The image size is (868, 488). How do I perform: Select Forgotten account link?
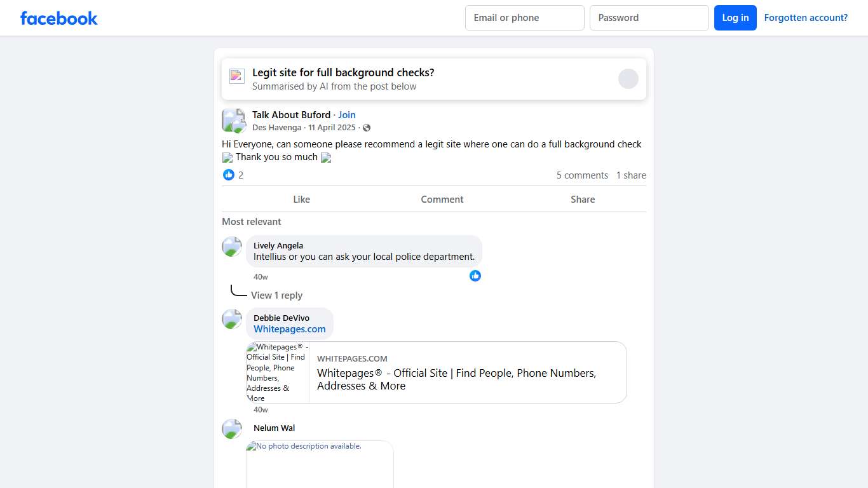(x=806, y=17)
